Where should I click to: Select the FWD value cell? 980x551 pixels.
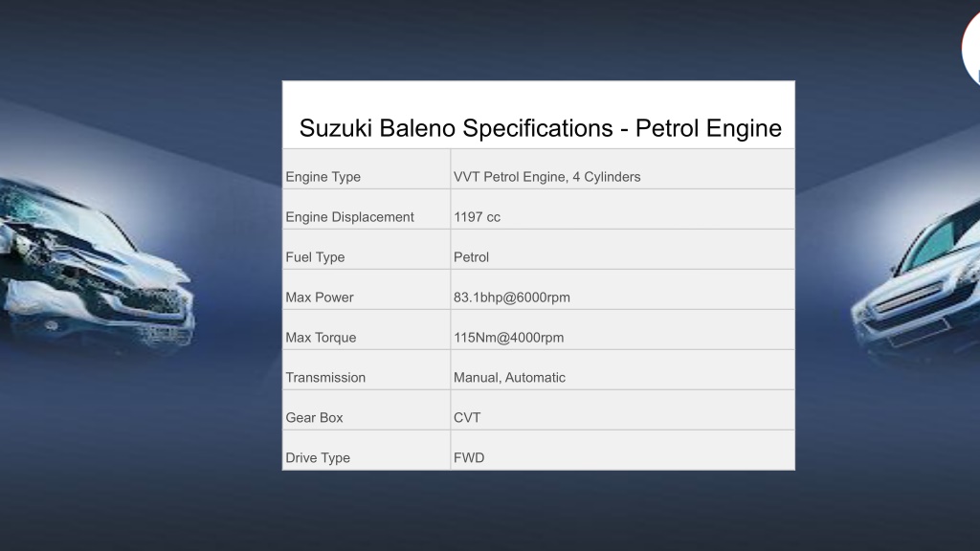tap(622, 450)
